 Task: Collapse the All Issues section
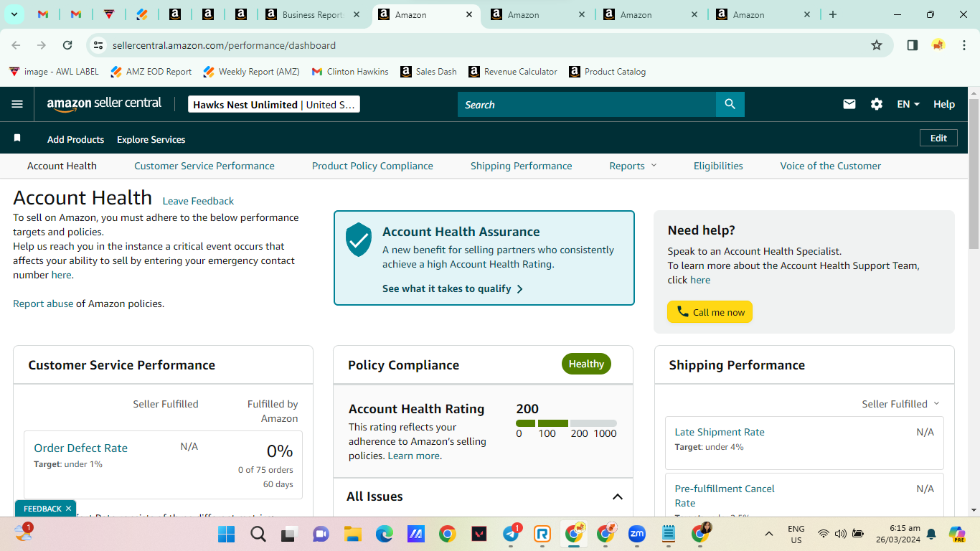pos(617,496)
